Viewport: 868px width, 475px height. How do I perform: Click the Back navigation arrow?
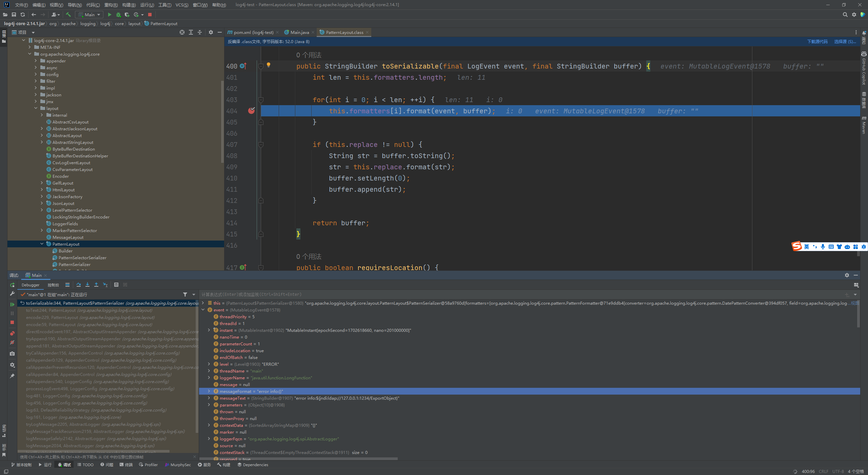click(34, 15)
